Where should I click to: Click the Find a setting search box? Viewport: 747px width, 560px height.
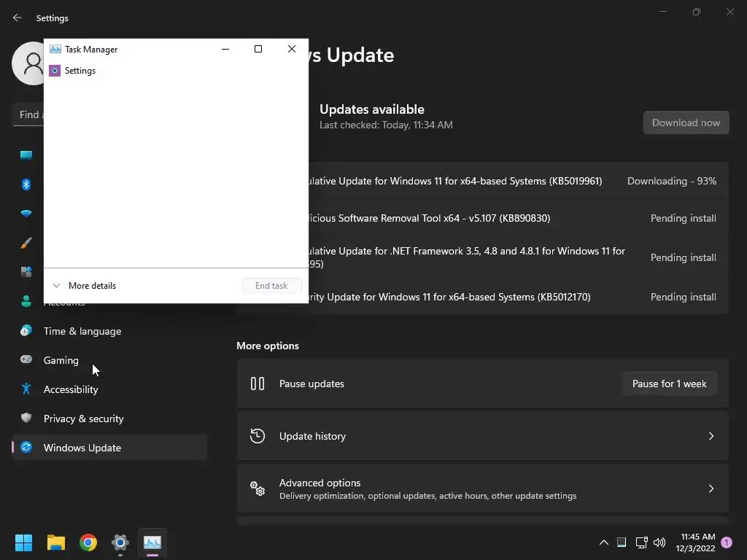(x=28, y=114)
